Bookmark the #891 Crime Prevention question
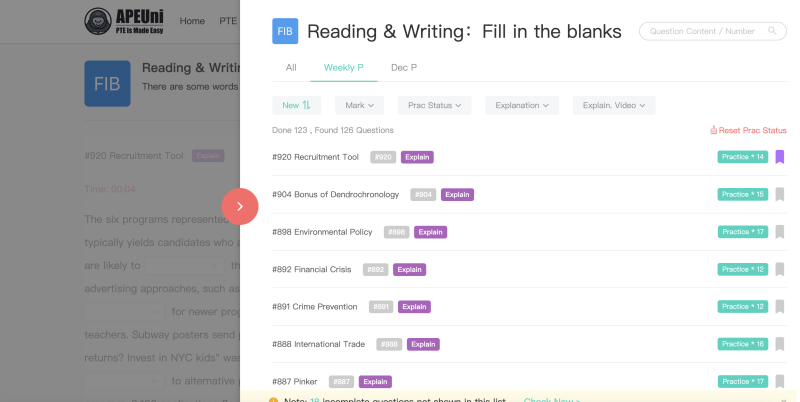Image resolution: width=800 pixels, height=402 pixels. click(780, 307)
